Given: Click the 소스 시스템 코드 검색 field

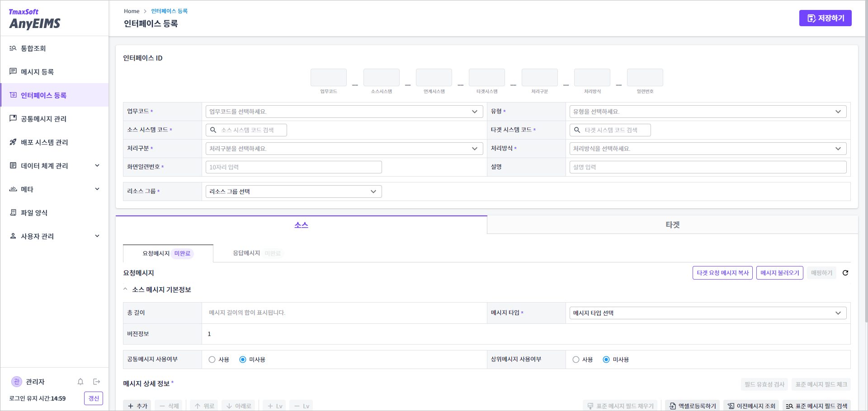Looking at the screenshot, I should coord(246,130).
